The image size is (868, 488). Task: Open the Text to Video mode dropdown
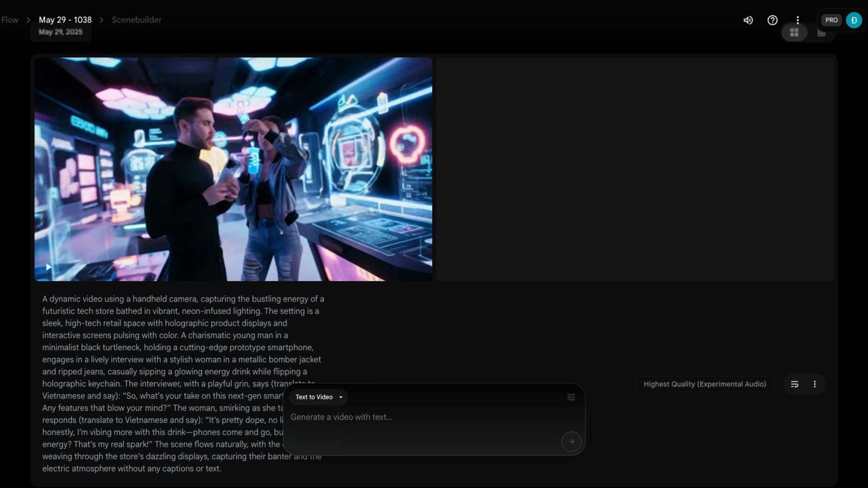pos(319,397)
